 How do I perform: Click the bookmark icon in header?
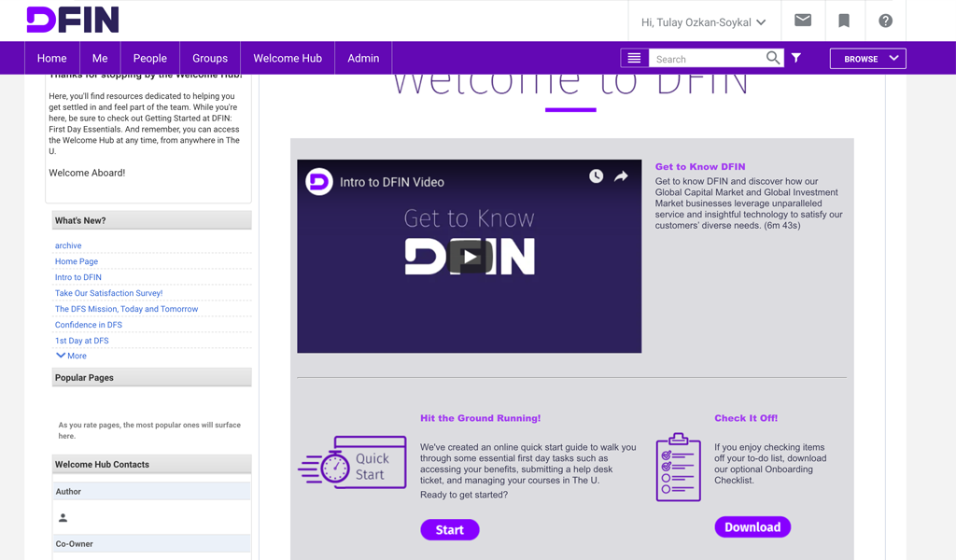point(844,21)
